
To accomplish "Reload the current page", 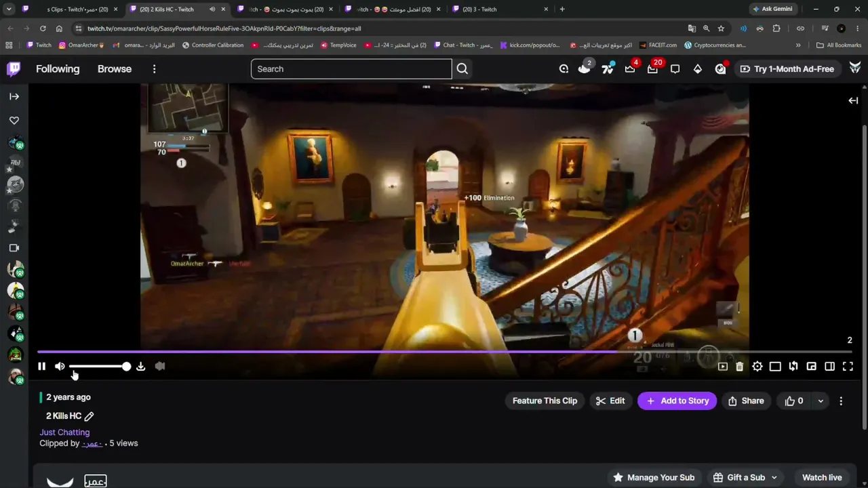I will [43, 28].
